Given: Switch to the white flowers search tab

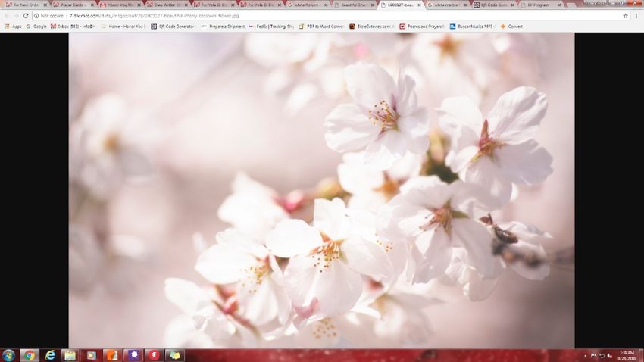Looking at the screenshot, I should pos(306,5).
